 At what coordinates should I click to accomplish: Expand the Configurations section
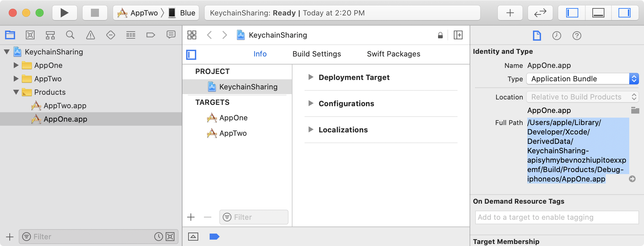click(x=311, y=104)
